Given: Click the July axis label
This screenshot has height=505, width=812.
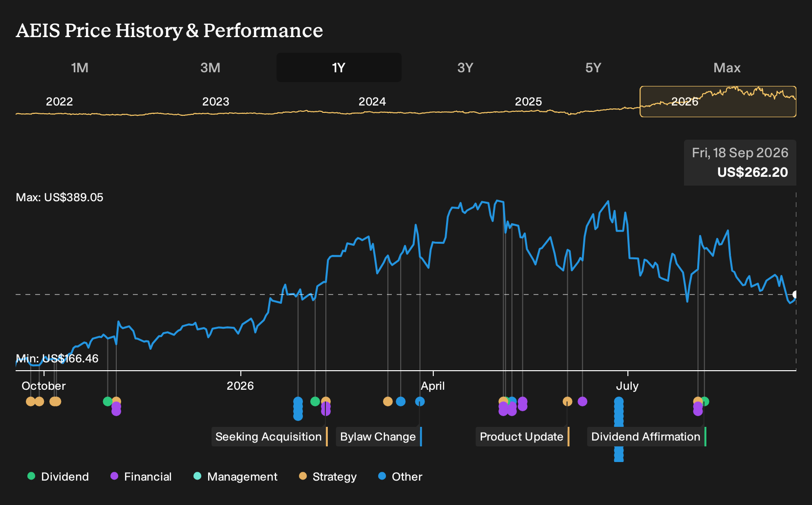Looking at the screenshot, I should pos(627,386).
